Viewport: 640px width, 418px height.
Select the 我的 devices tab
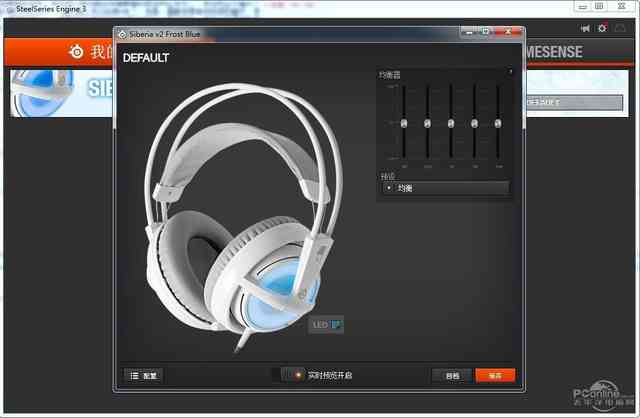click(97, 52)
